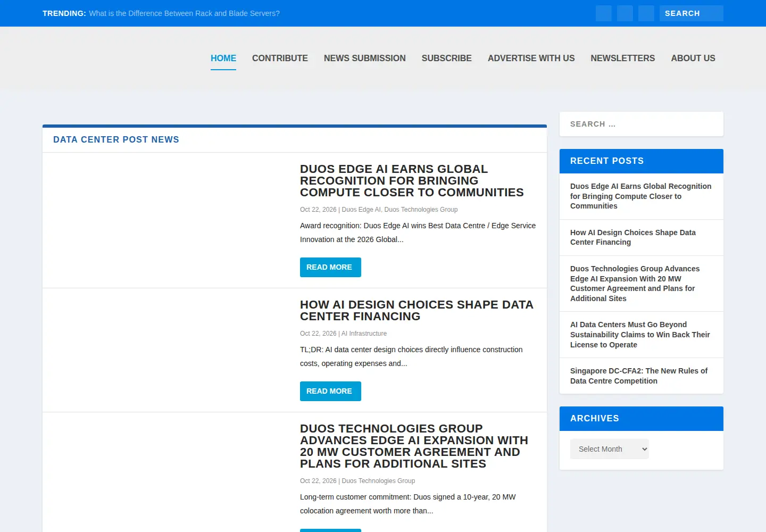Select the 'Duos Technologies Group' category under the third article
766x532 pixels.
click(378, 481)
